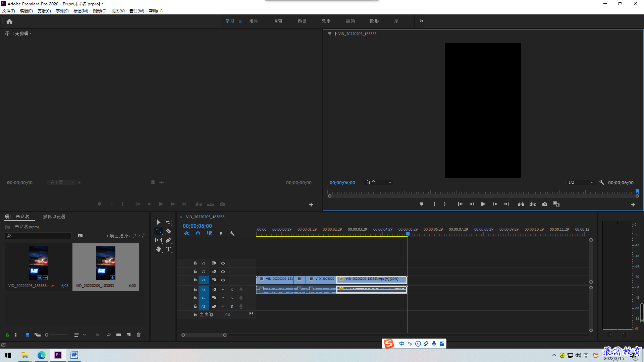Close the VID_20220205_183853 sequence tab
644x362 pixels.
[181, 217]
